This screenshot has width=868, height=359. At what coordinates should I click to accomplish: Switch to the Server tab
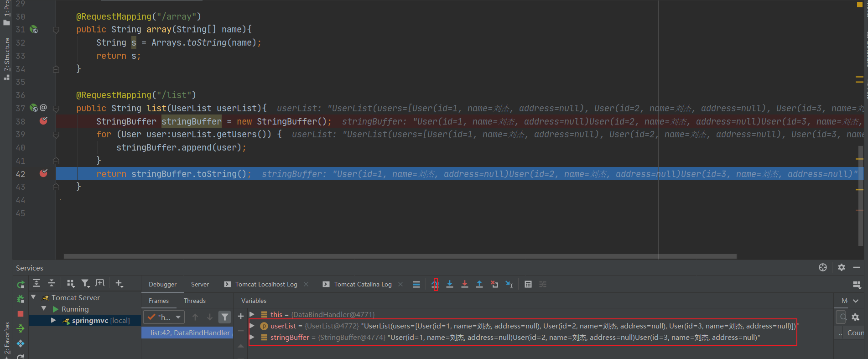point(200,284)
